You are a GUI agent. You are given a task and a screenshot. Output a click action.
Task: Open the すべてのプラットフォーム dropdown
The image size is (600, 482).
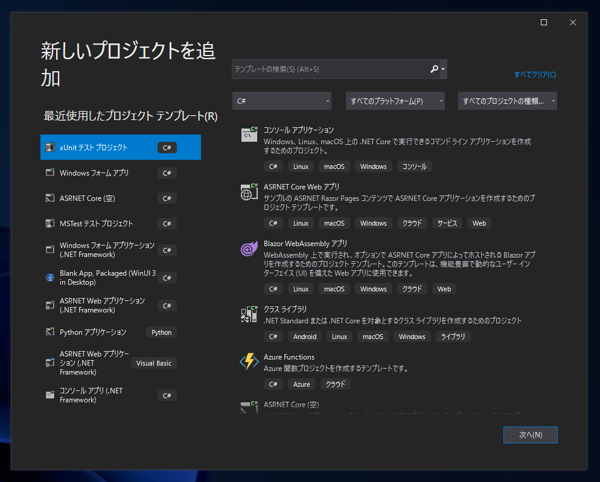click(395, 101)
